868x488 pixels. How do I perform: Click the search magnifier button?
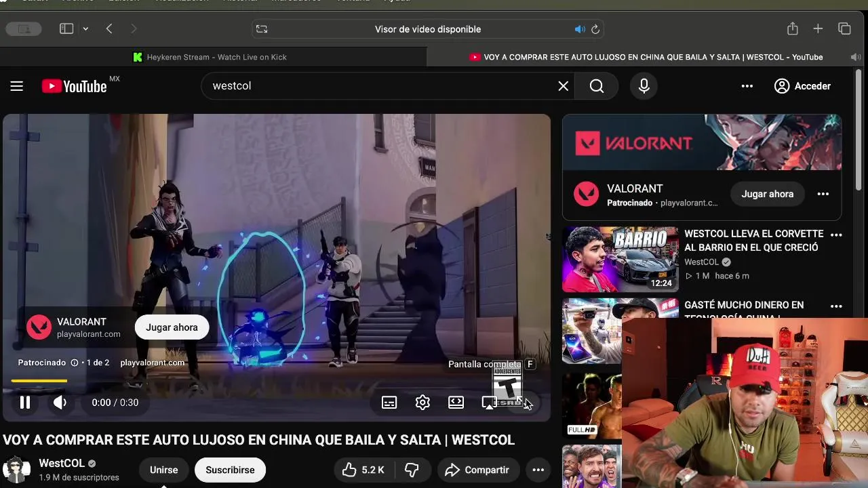pyautogui.click(x=596, y=86)
